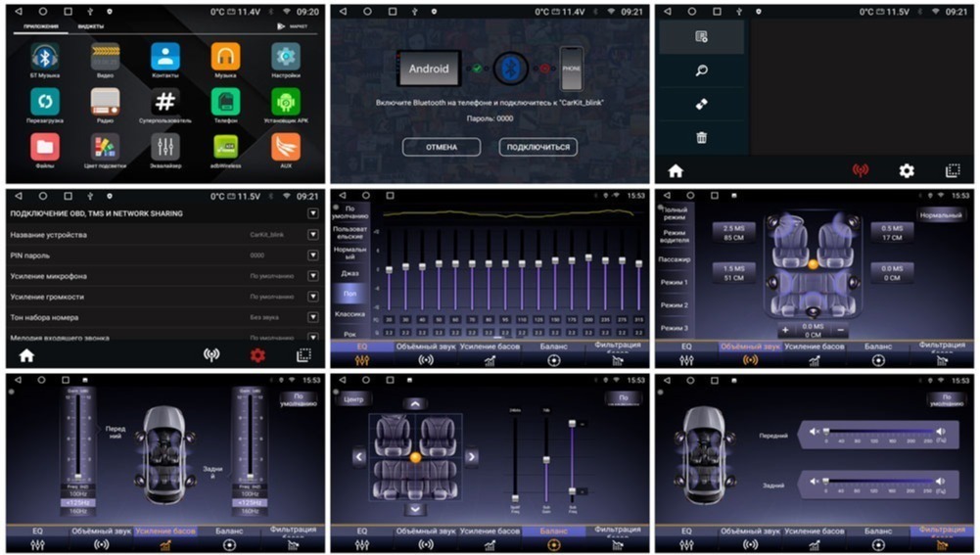980x555 pixels.
Task: Tap trash bin icon in Bluetooth sidebar
Action: click(701, 137)
